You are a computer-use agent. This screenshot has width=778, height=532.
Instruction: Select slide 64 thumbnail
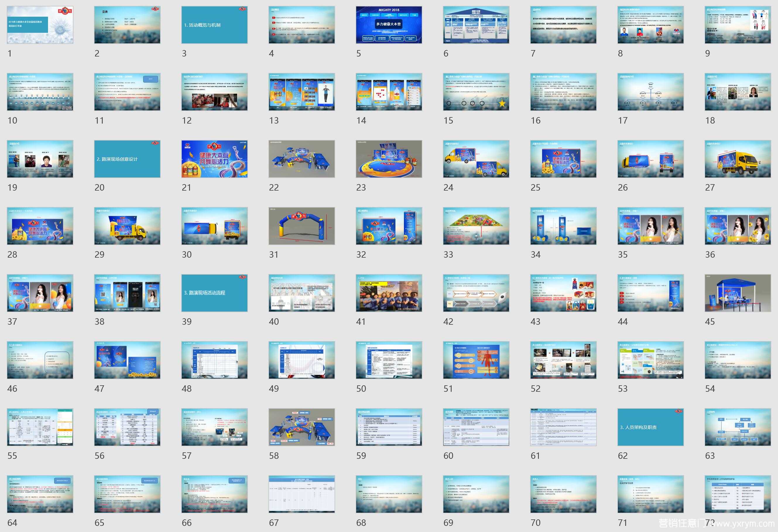(40, 494)
